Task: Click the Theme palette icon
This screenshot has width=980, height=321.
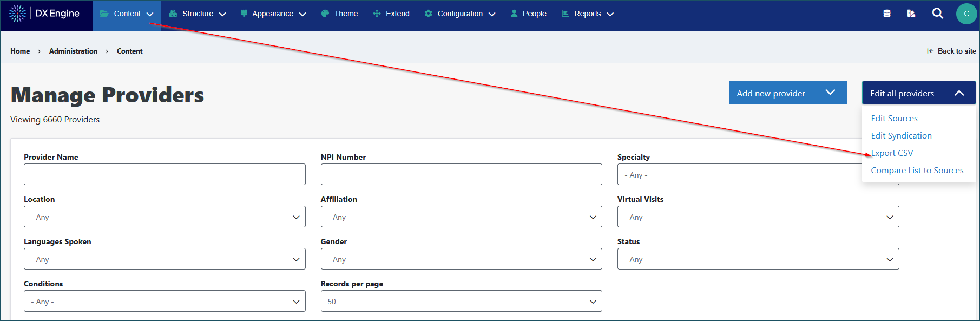Action: (325, 14)
